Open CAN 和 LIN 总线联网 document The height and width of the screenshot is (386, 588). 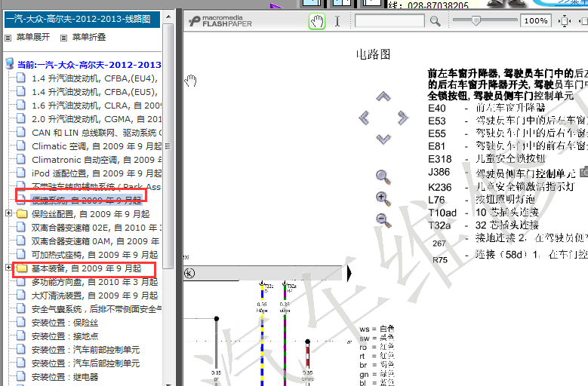97,133
